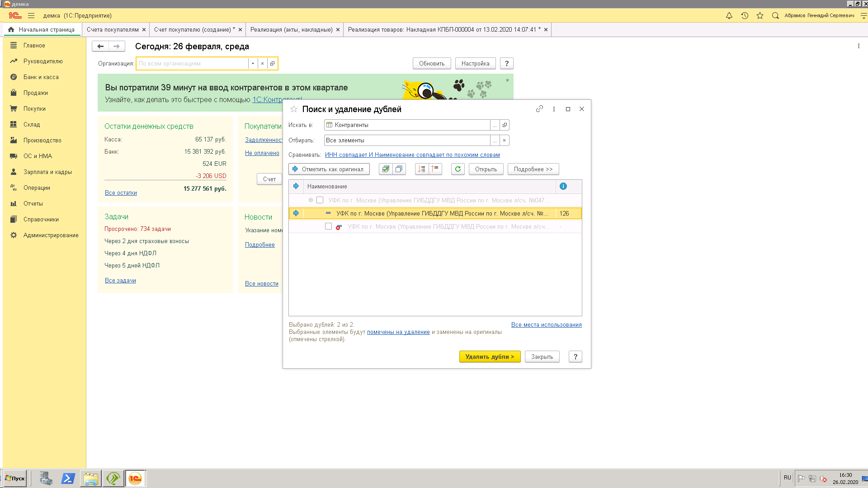
Task: Open the main menu hamburger icon
Action: 31,15
